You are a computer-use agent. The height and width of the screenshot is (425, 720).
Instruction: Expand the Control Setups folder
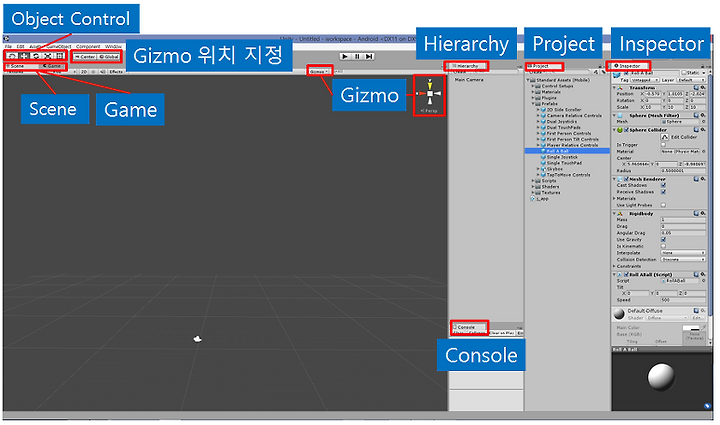[533, 86]
